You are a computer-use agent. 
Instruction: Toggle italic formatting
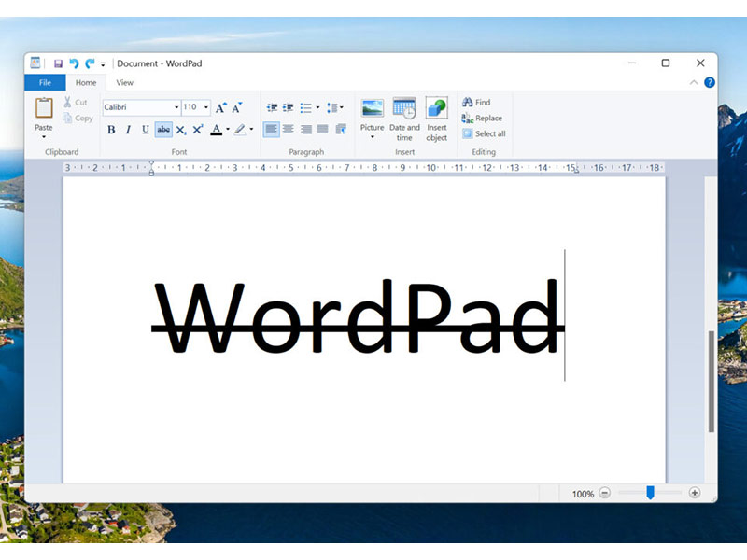point(128,130)
